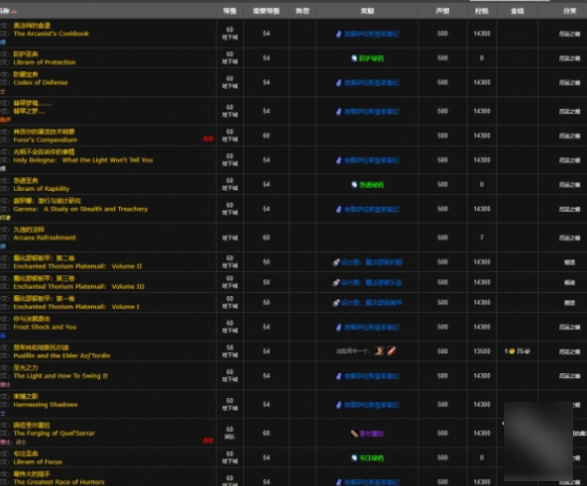
Task: Open the Arcane Refreshment quest link
Action: (45, 238)
